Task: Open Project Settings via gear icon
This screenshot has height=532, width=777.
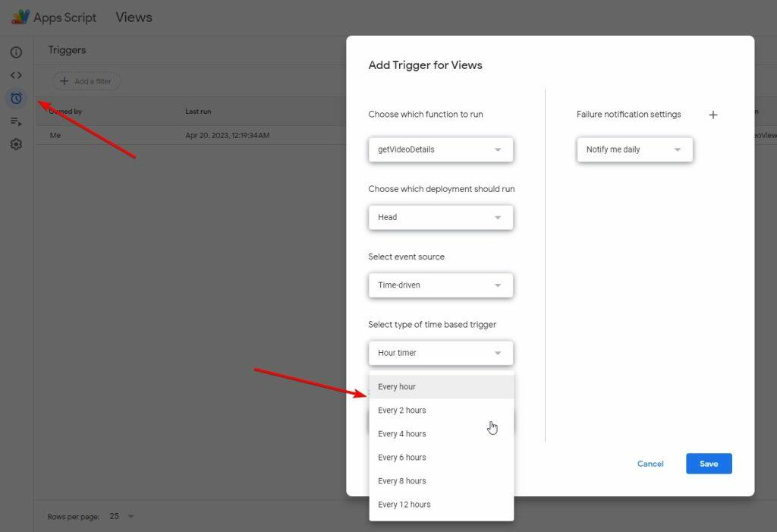Action: pyautogui.click(x=16, y=144)
